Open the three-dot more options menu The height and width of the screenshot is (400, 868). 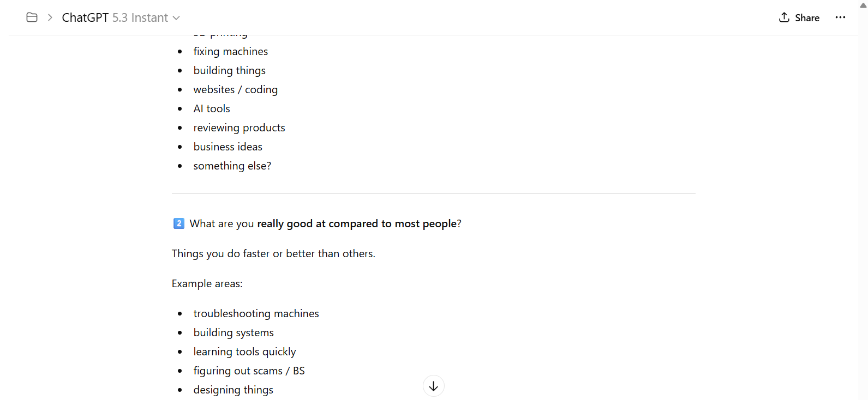pyautogui.click(x=840, y=17)
